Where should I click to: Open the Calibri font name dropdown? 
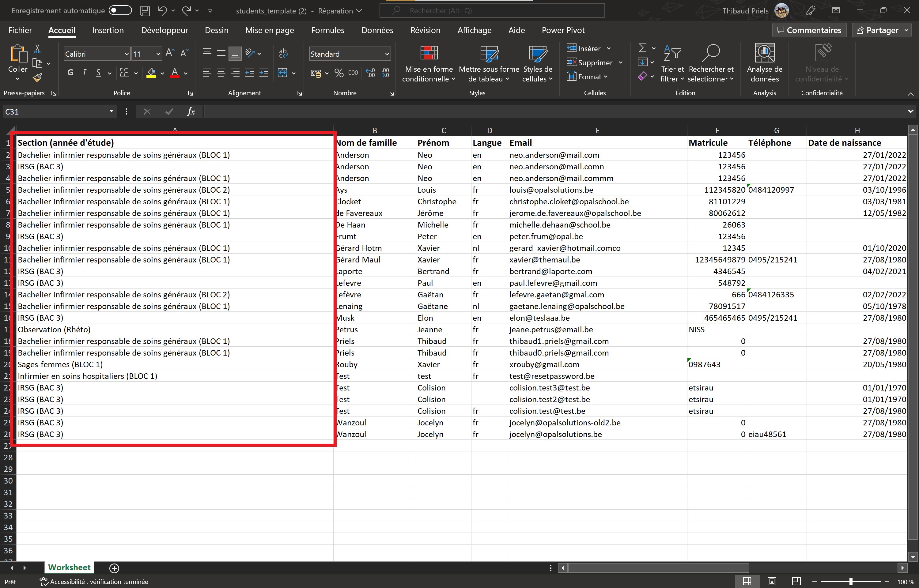tap(127, 54)
